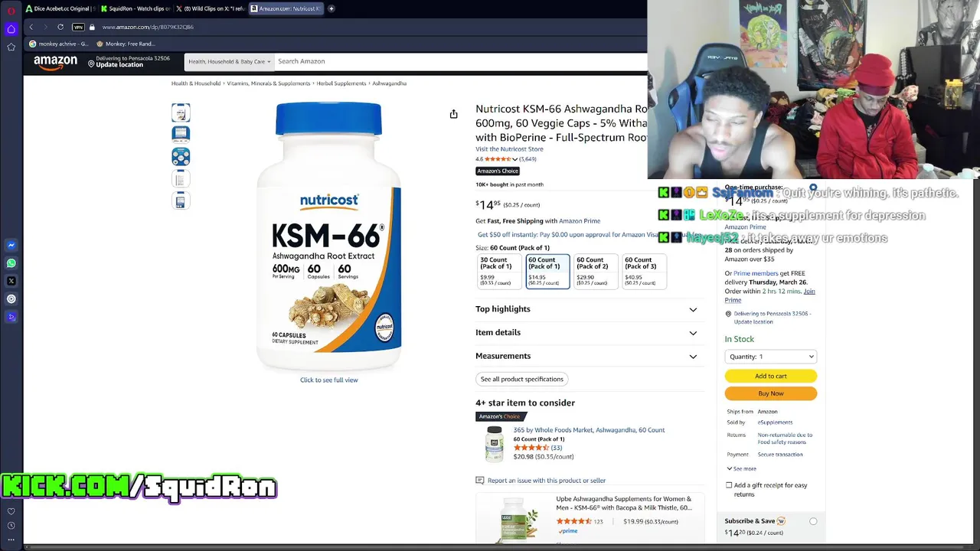Expand the Top highlights section
The image size is (980, 551).
pos(587,309)
